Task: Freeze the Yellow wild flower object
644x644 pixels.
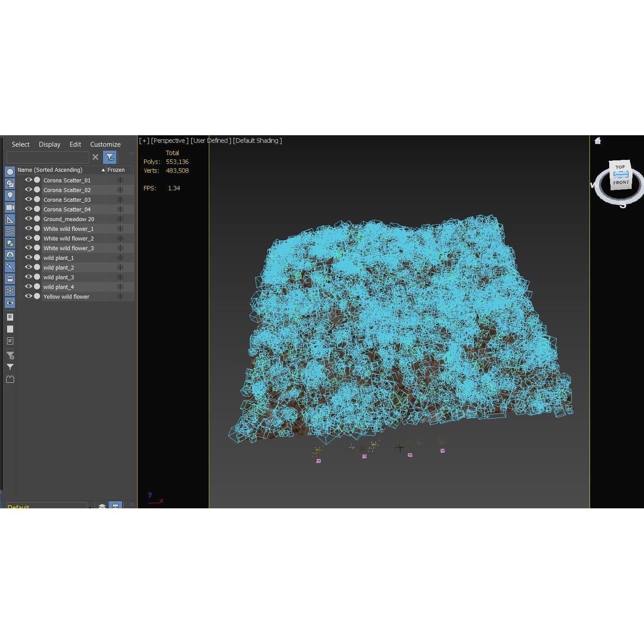Action: click(120, 296)
